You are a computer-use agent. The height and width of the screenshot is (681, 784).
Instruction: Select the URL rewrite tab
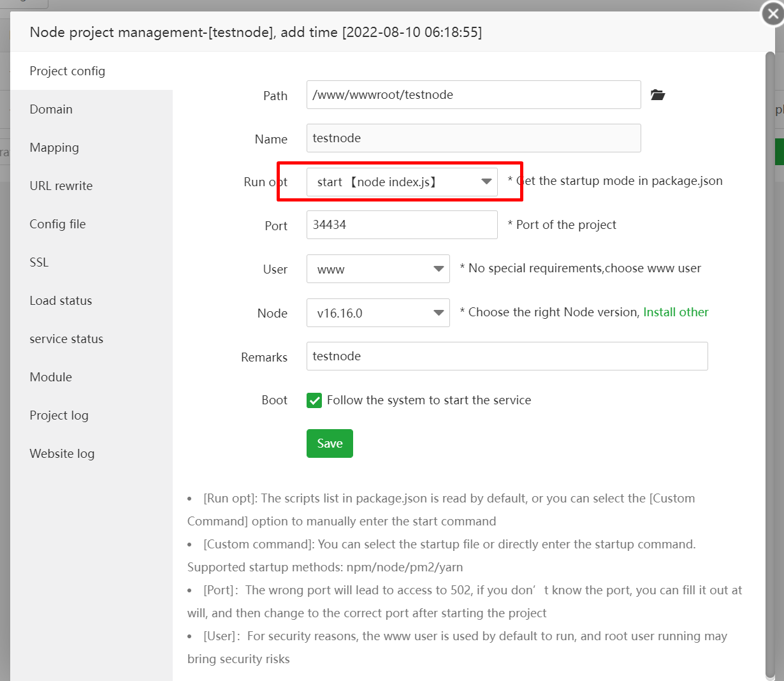pos(61,186)
